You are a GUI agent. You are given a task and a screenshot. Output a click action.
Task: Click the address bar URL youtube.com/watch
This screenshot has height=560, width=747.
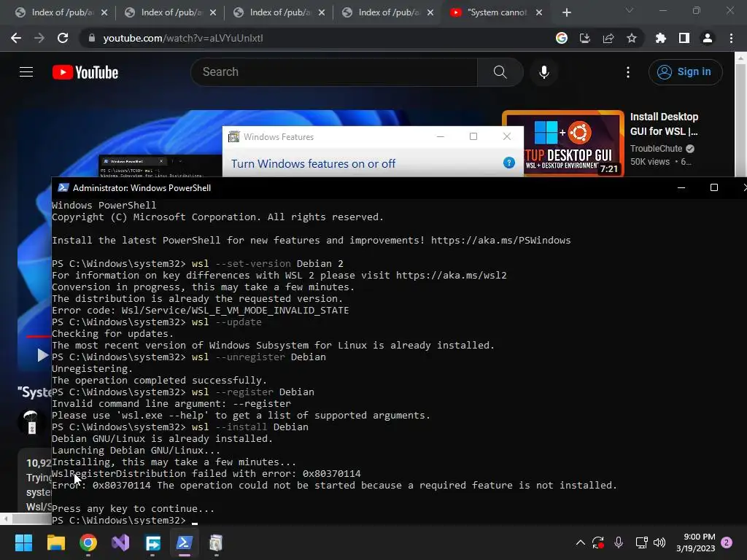183,38
